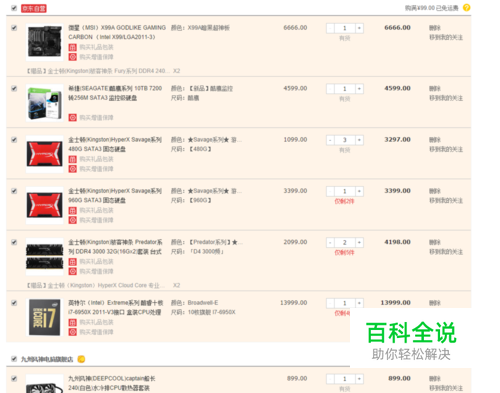This screenshot has height=393, width=500.
Task: Delete HyperX Savage 960G SSD from cart
Action: click(435, 191)
